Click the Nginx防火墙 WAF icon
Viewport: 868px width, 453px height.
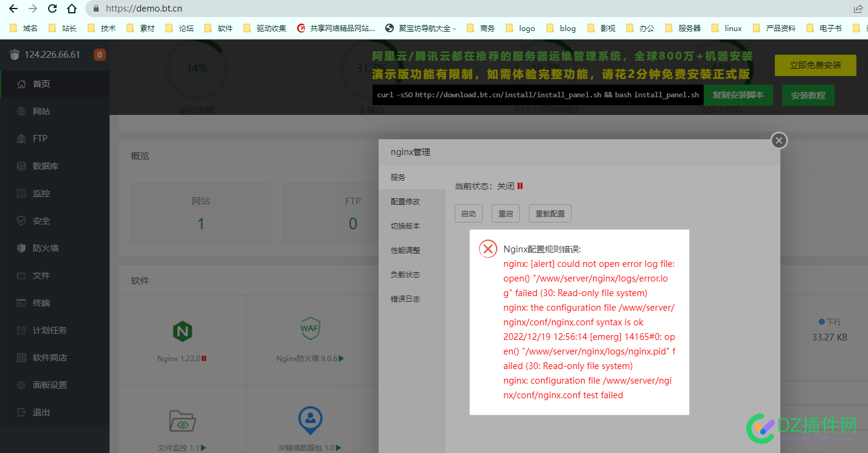[310, 328]
